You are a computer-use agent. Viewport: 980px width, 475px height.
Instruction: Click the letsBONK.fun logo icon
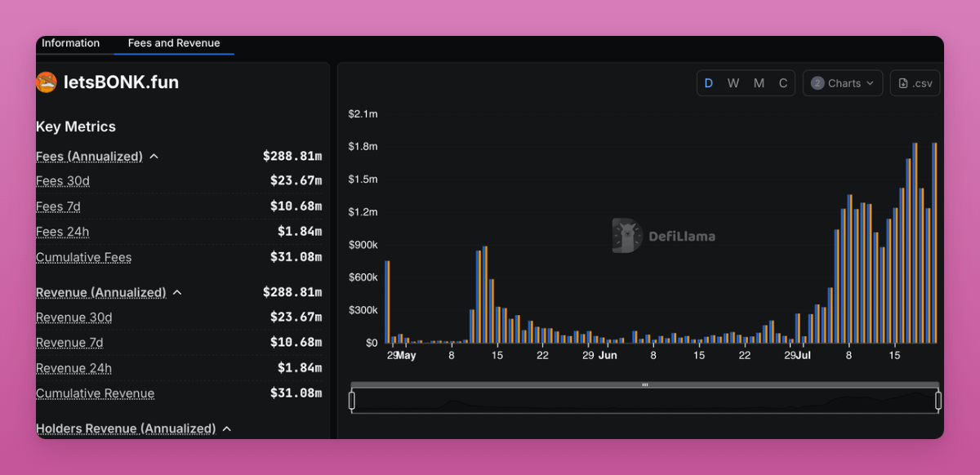[x=47, y=82]
